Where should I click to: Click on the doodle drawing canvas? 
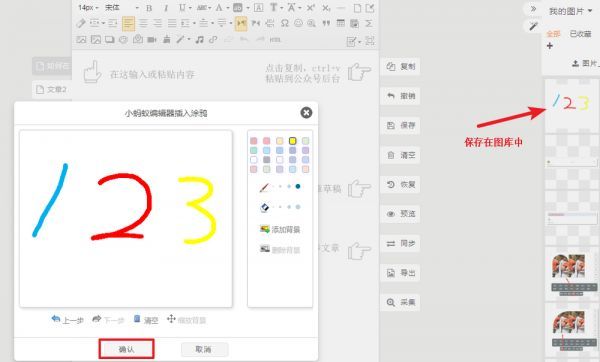[126, 219]
